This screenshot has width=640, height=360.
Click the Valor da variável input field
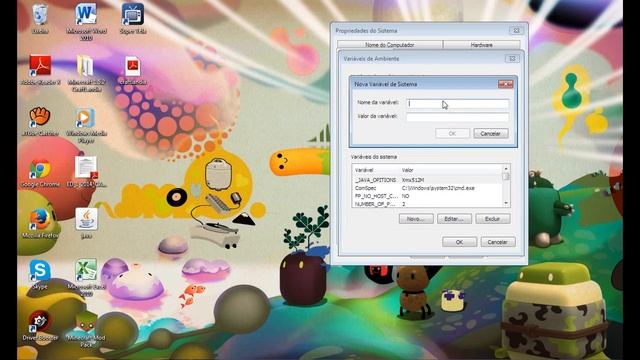[458, 117]
